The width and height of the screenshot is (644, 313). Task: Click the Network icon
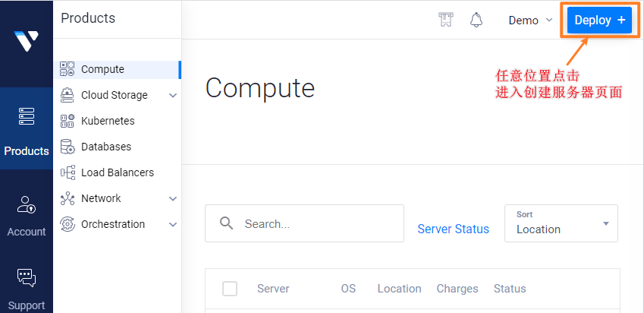tap(68, 198)
